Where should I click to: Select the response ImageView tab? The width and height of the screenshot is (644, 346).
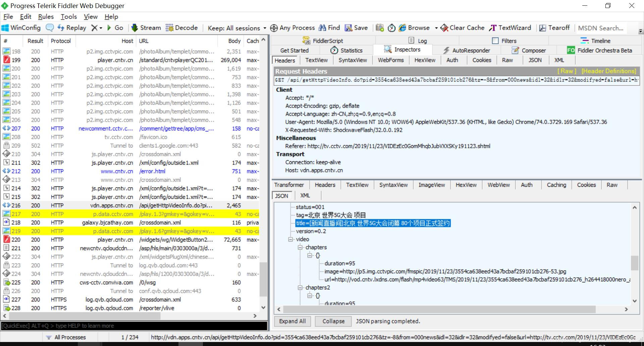[431, 185]
